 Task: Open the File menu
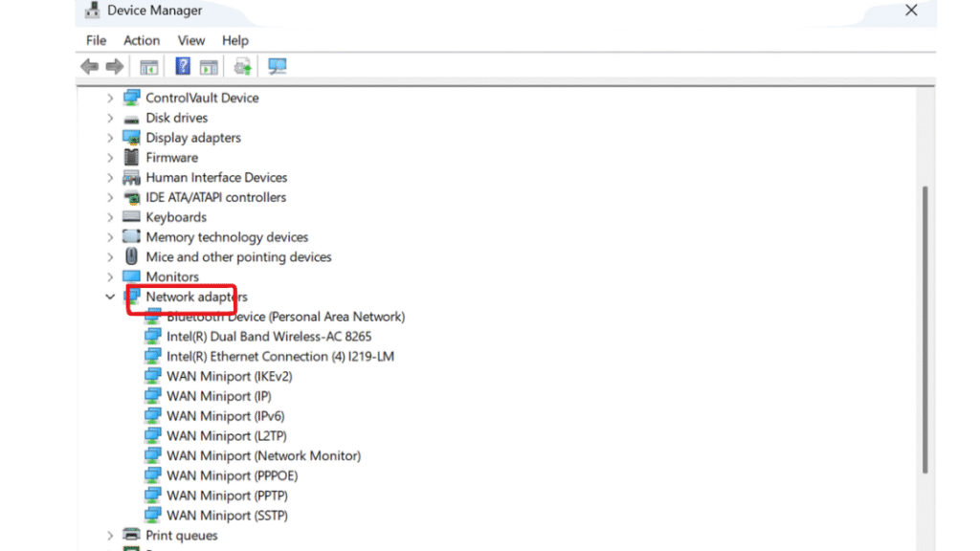click(x=97, y=40)
